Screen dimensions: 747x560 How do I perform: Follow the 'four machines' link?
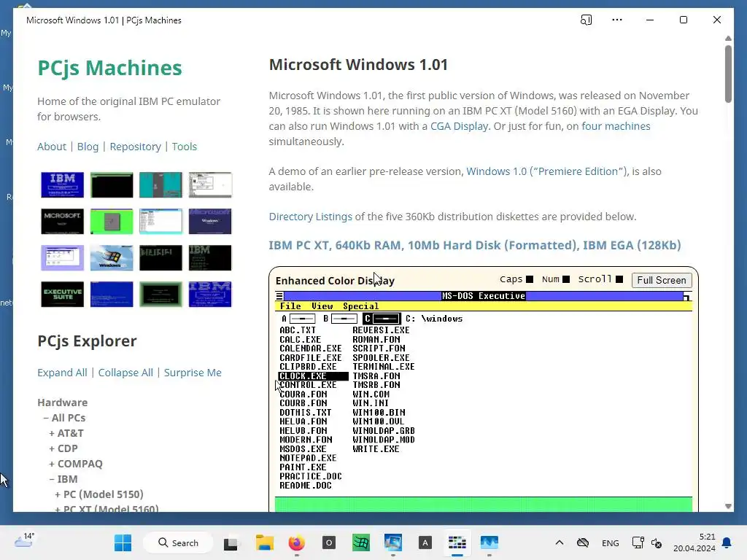[616, 125]
